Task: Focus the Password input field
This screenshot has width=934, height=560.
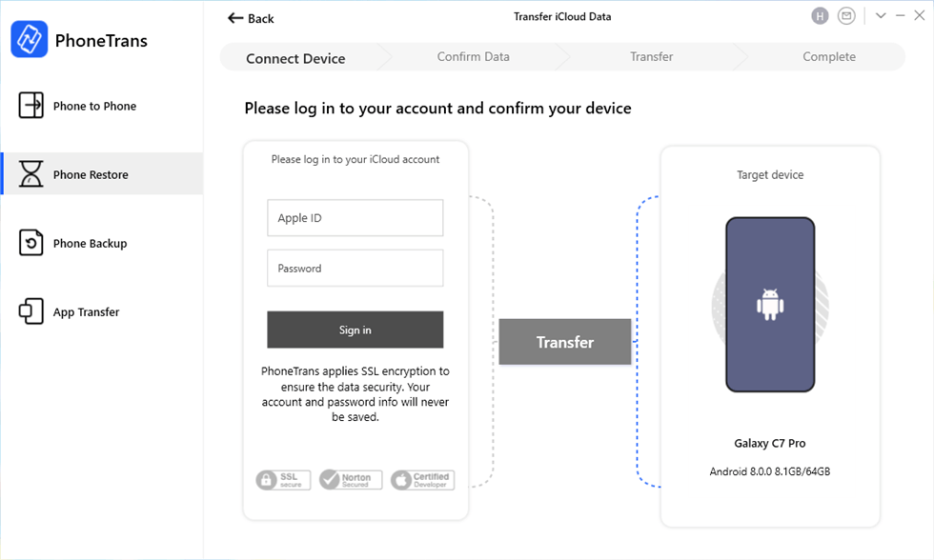Action: point(355,269)
